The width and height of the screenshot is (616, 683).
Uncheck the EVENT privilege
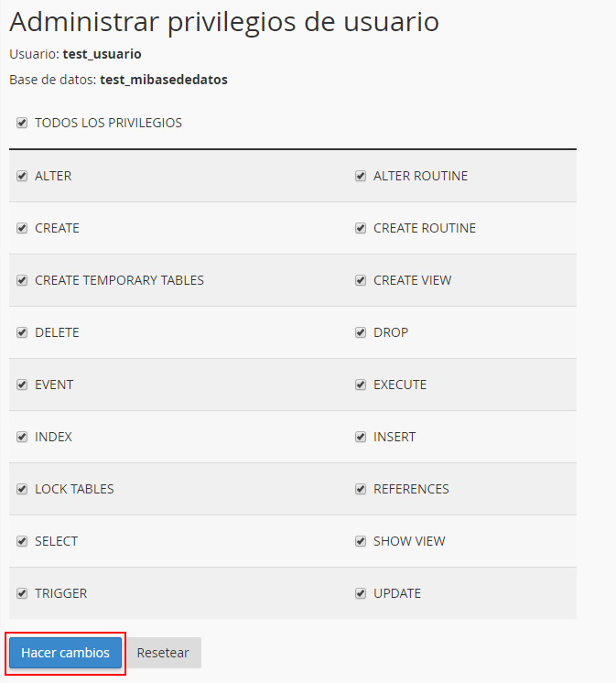pyautogui.click(x=22, y=385)
